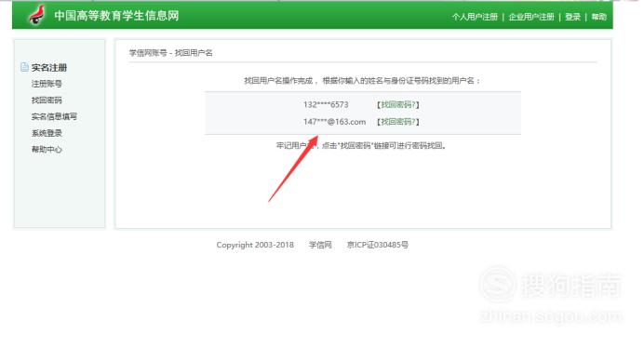Select 找回密码 in the sidebar

pos(47,100)
